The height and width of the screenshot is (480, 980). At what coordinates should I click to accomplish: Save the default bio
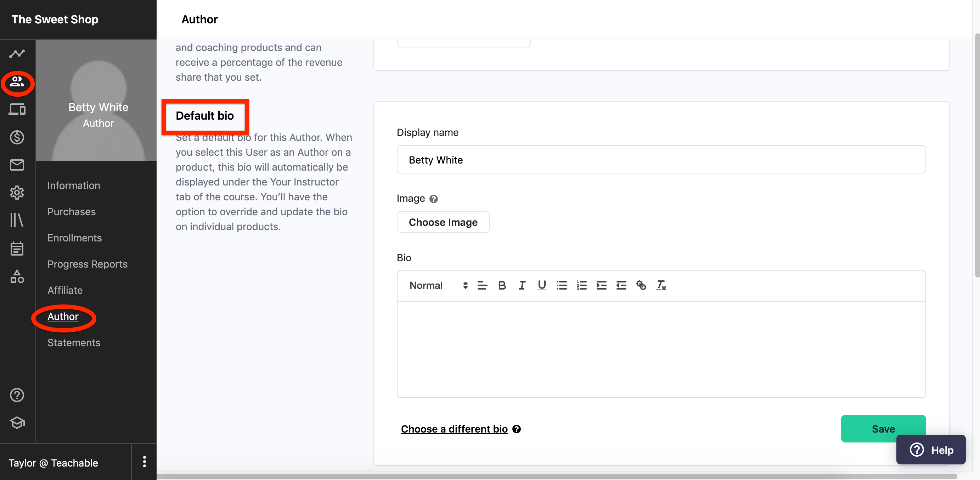click(x=883, y=429)
